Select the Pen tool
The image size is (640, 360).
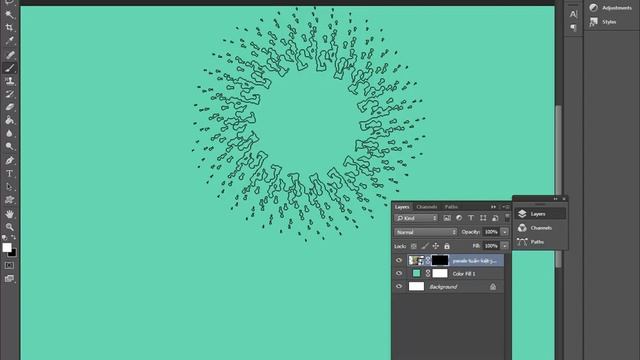tap(9, 160)
